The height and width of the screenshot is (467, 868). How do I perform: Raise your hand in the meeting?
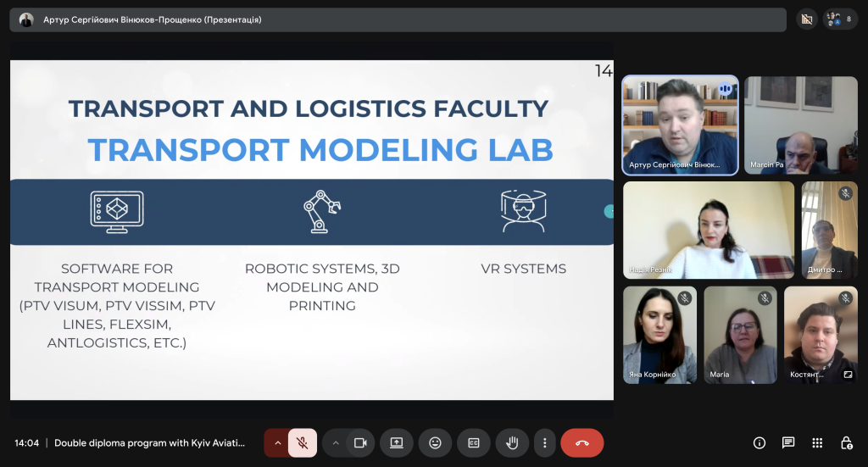pyautogui.click(x=512, y=442)
